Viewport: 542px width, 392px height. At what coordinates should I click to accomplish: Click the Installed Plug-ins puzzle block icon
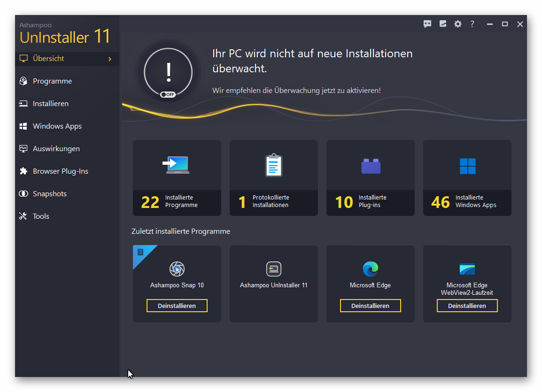click(371, 166)
